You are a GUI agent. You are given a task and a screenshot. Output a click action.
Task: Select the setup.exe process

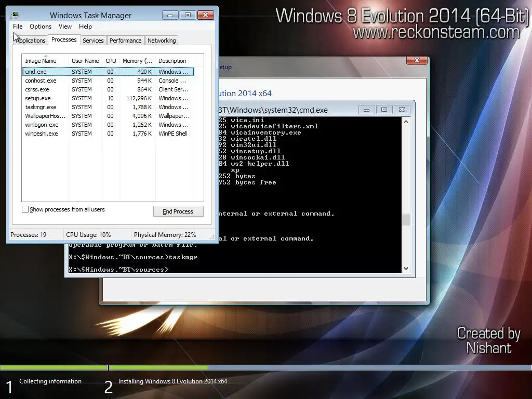tap(108, 98)
